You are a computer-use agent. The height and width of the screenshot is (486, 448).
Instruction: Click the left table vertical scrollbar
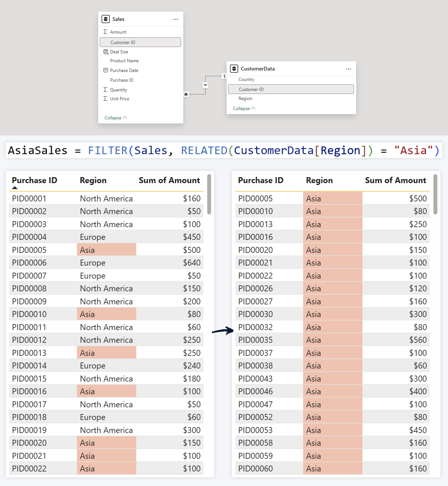point(209,194)
